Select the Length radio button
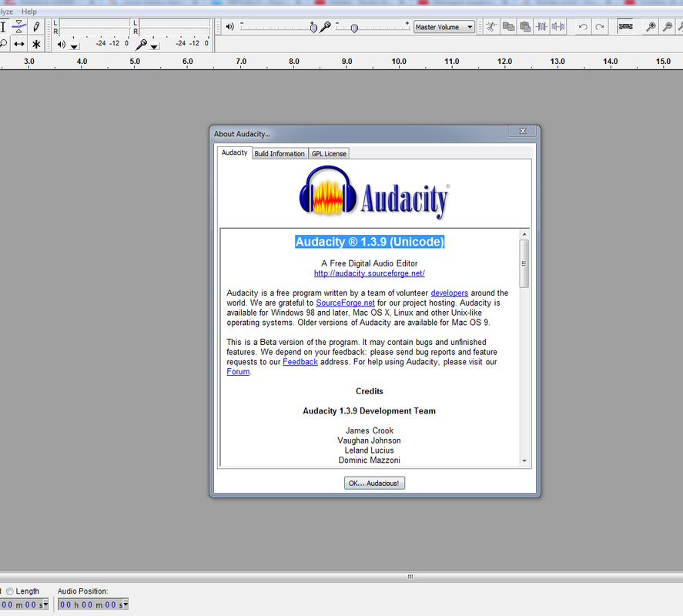Screen dimensions: 683x616 9,591
